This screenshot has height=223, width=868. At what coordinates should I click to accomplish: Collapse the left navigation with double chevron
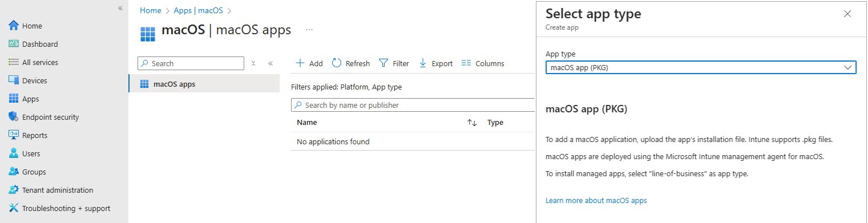120,8
